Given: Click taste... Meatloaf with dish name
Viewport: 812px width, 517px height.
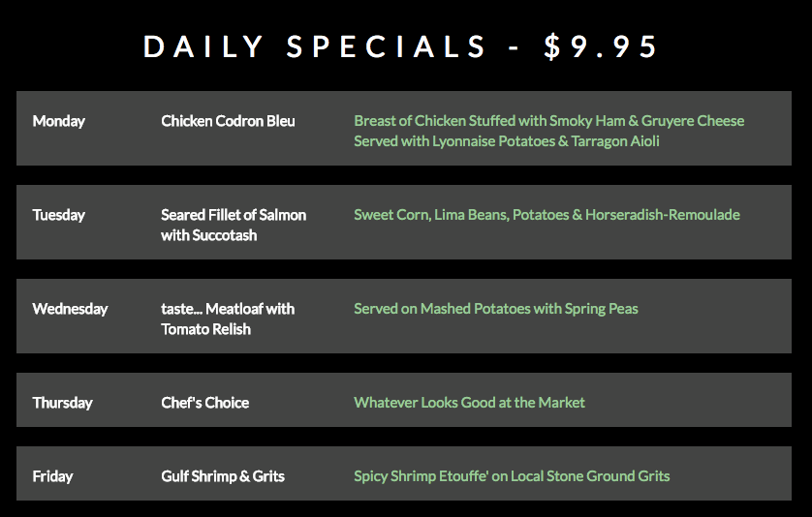Looking at the screenshot, I should [x=228, y=309].
